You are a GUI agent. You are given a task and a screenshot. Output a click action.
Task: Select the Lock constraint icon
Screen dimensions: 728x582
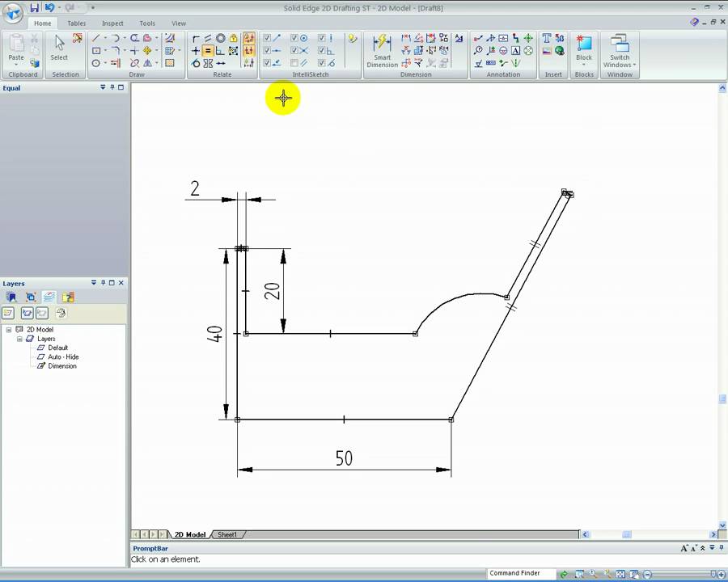pos(233,38)
